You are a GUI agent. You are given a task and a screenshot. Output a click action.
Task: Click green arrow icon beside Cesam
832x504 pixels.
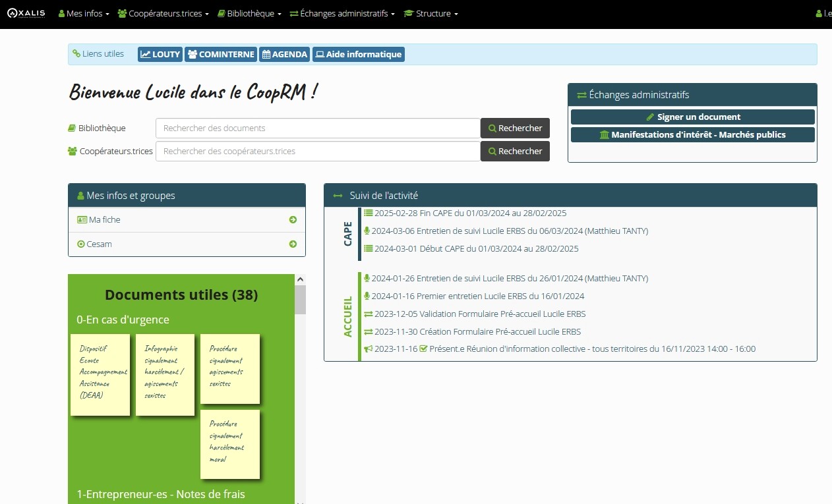tap(293, 244)
